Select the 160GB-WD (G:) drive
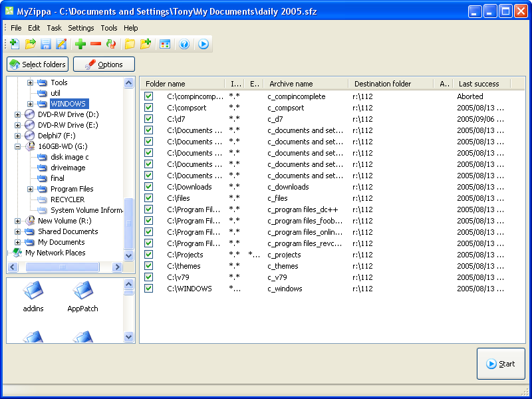Viewport: 532px width, 399px height. (63, 146)
